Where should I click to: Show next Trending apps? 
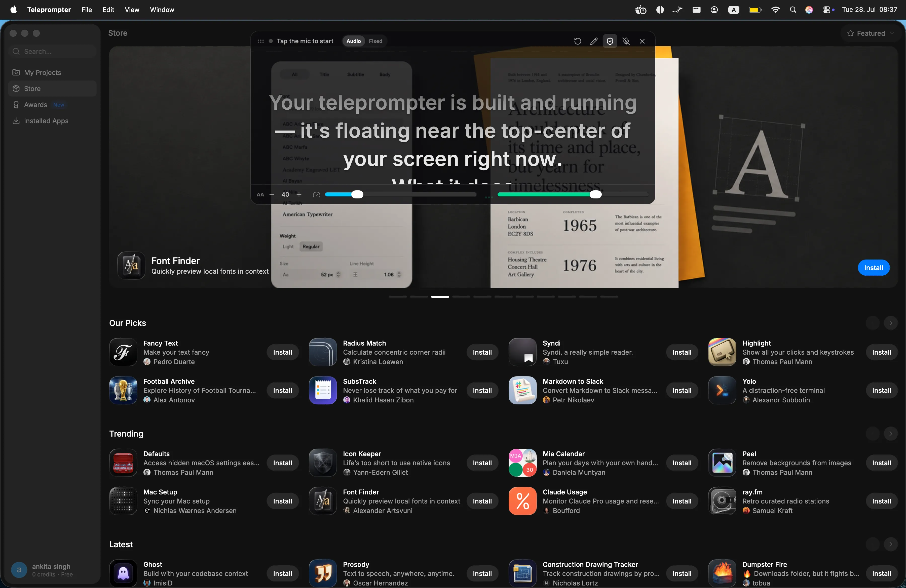coord(890,434)
